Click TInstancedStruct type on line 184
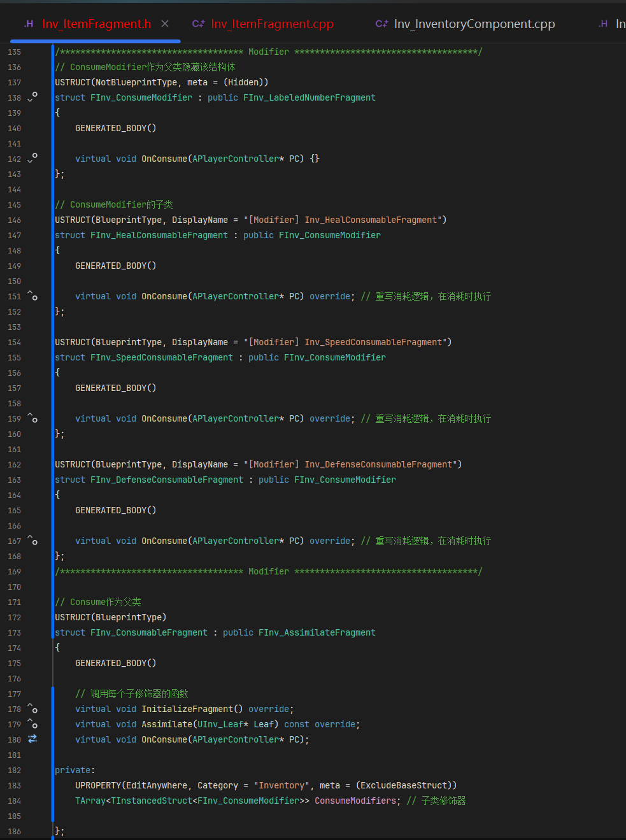Screen dimensions: 626x840 coord(152,801)
